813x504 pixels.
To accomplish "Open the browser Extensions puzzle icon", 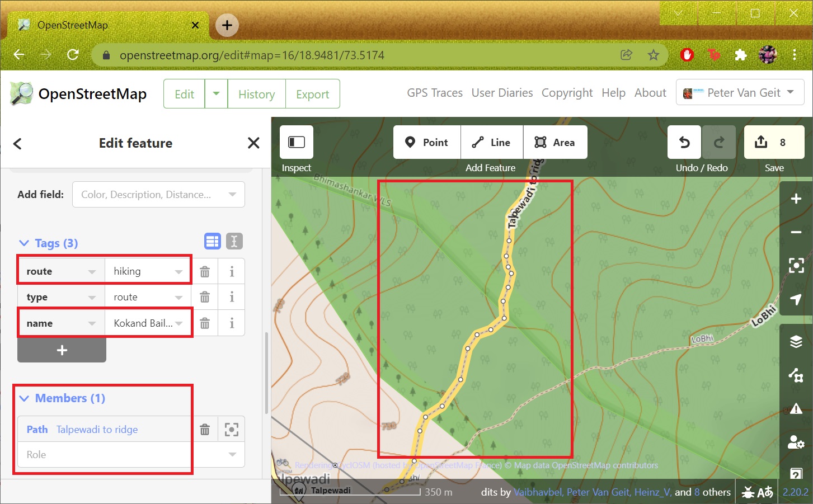I will [x=740, y=55].
